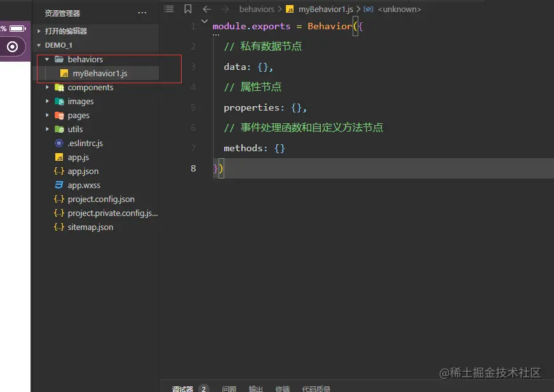The image size is (554, 392).
Task: Click the components folder icon
Action: (59, 87)
